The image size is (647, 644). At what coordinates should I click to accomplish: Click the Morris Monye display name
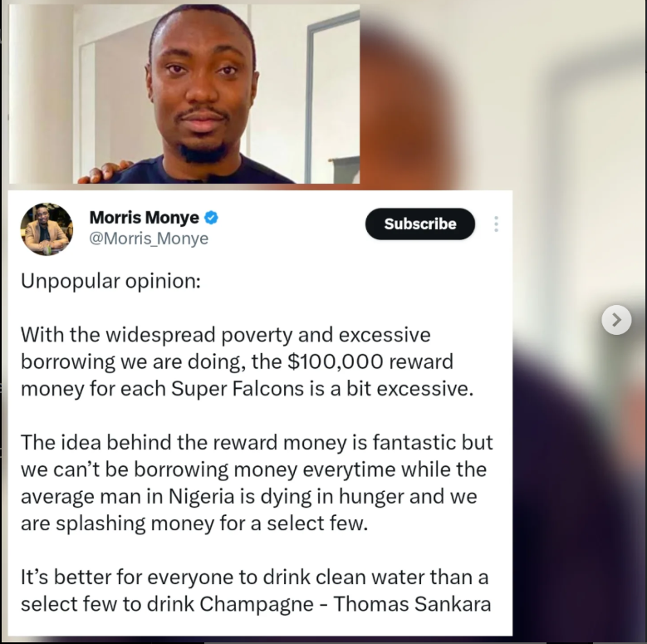click(x=144, y=218)
